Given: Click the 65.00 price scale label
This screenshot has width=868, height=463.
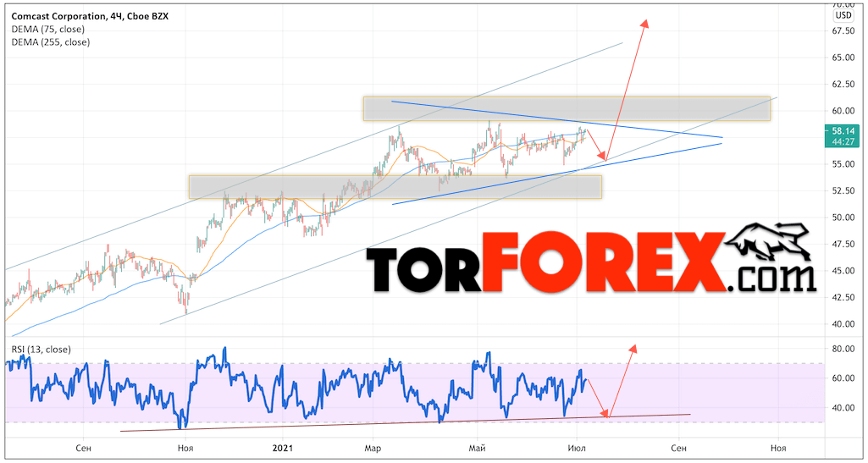Looking at the screenshot, I should pos(842,58).
